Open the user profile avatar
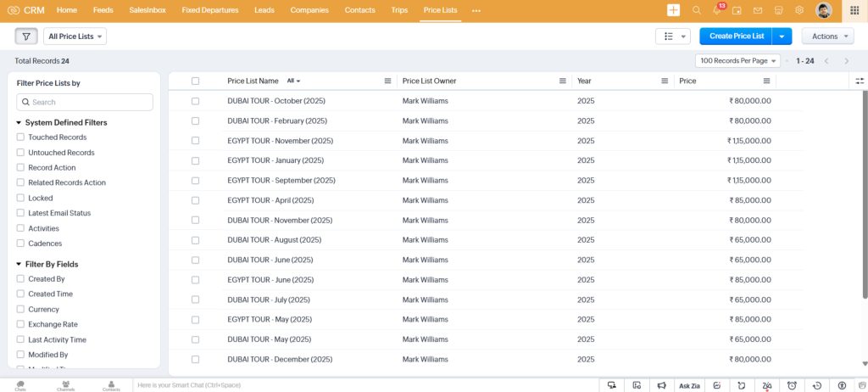The width and height of the screenshot is (868, 392). 824,10
